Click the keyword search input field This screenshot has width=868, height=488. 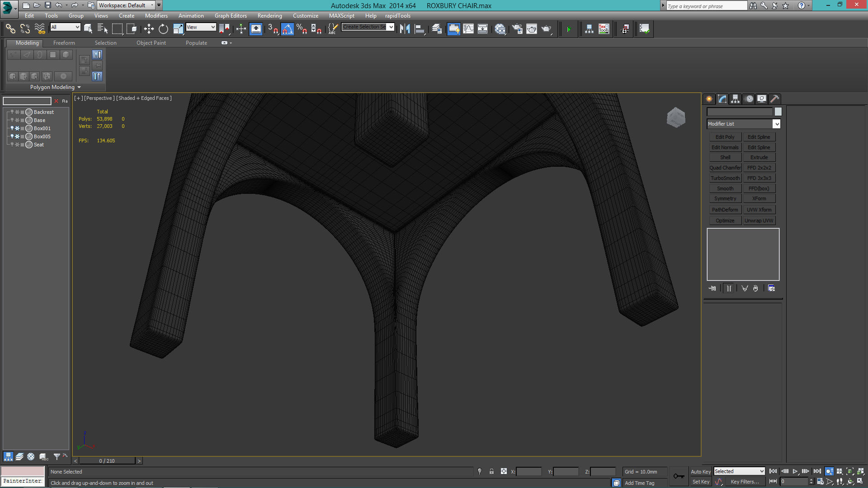[707, 6]
